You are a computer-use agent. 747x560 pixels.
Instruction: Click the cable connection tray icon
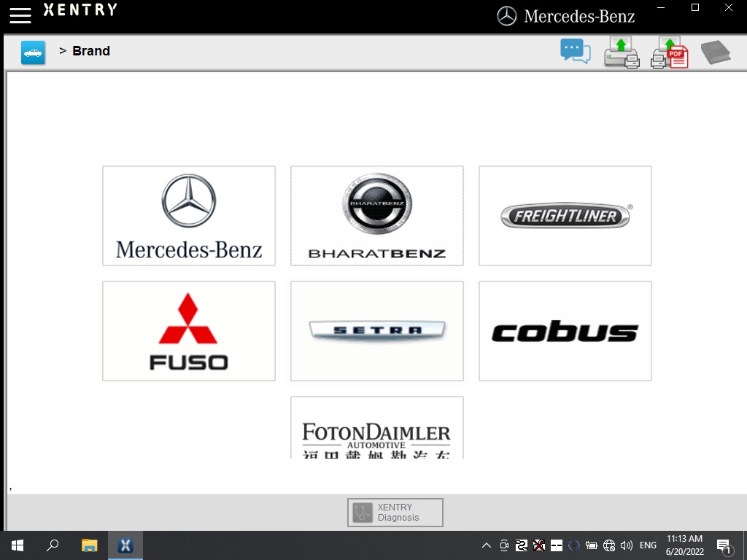(x=522, y=545)
